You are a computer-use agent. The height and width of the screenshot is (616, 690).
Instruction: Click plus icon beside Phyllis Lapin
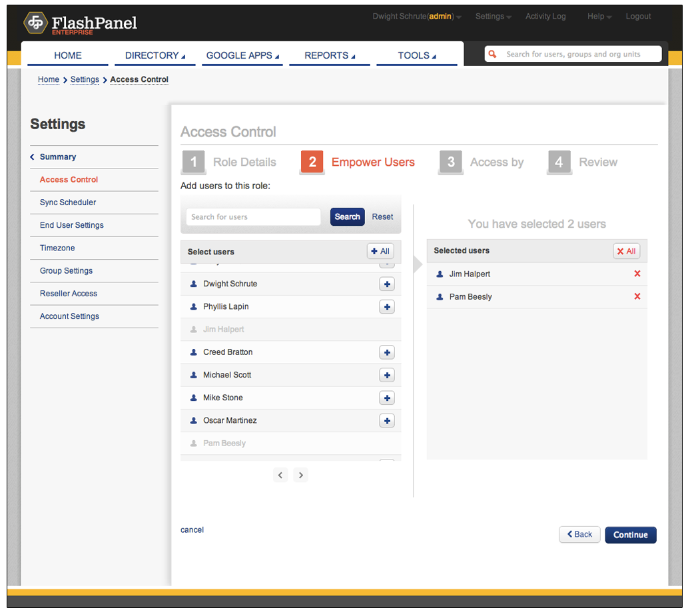coord(386,307)
